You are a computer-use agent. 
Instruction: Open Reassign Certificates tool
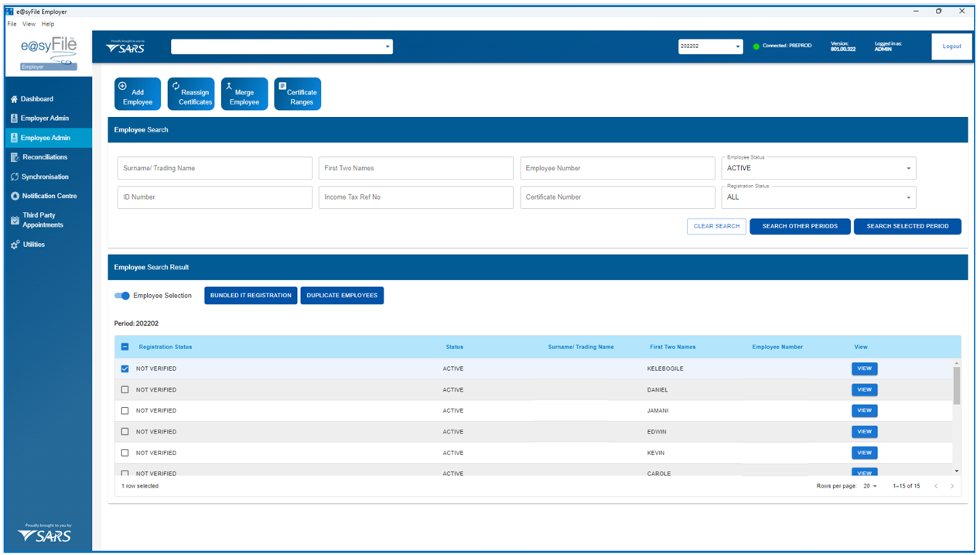tap(191, 94)
